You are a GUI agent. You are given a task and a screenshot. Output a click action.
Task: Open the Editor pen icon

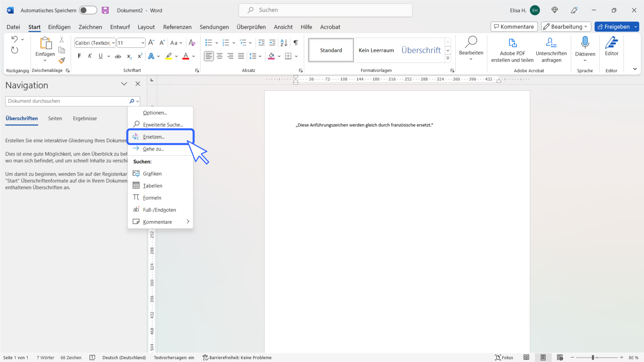(611, 43)
